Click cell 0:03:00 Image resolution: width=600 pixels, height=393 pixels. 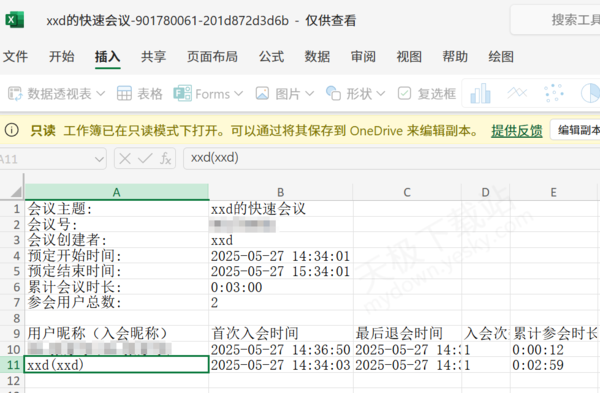pyautogui.click(x=281, y=287)
